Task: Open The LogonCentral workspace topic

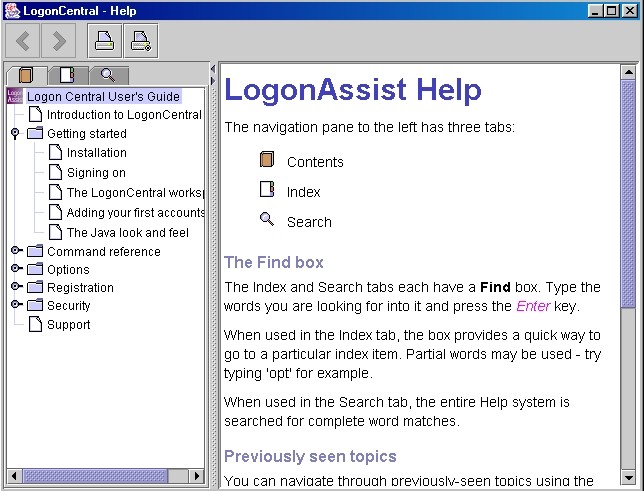Action: click(x=135, y=192)
